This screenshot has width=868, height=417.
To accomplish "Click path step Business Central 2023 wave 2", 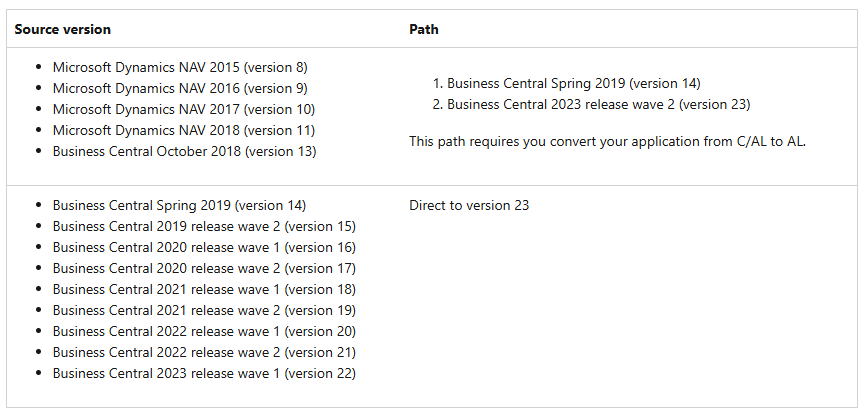I will coord(598,104).
